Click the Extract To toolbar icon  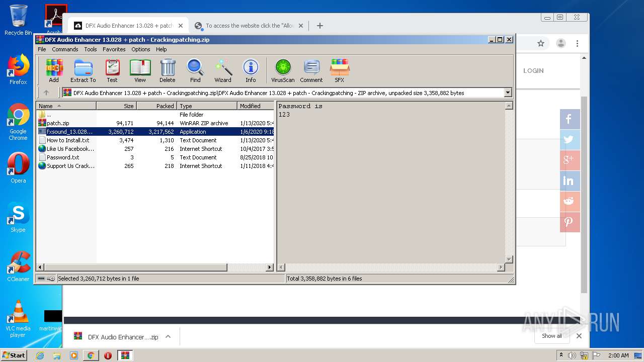pos(83,71)
